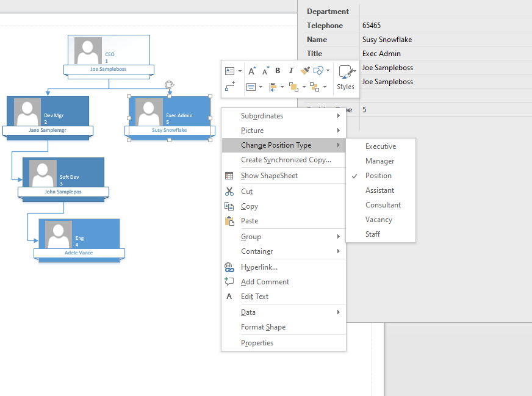Select Create Synchronized Copy menu item
532x396 pixels.
(x=284, y=160)
